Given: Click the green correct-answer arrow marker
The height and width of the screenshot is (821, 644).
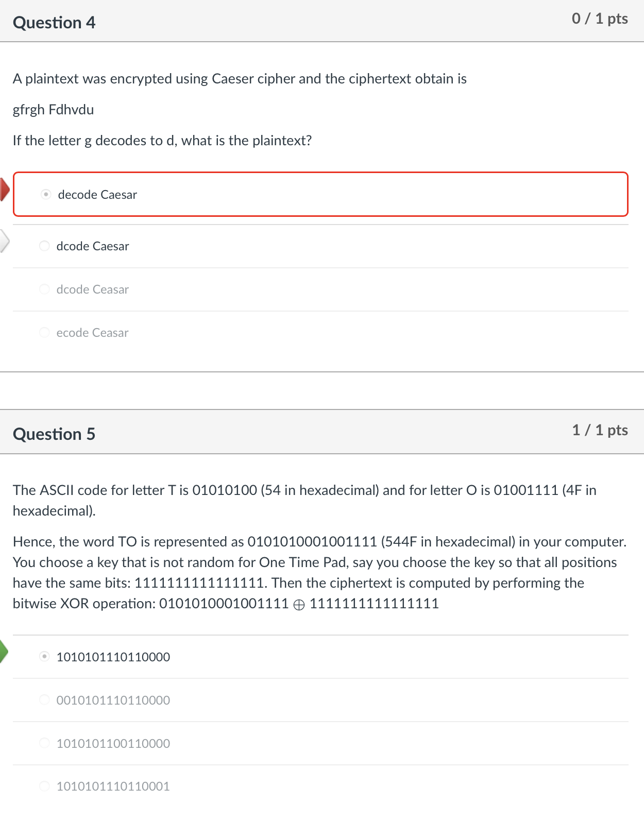Looking at the screenshot, I should (3, 652).
